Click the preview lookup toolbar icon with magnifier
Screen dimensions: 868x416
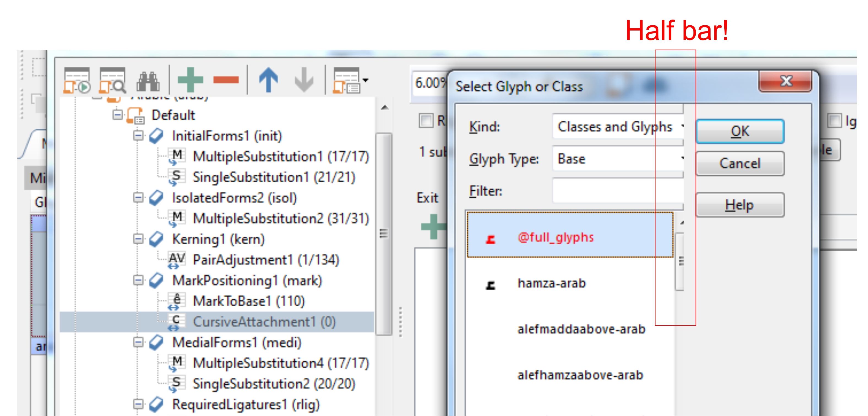point(113,80)
